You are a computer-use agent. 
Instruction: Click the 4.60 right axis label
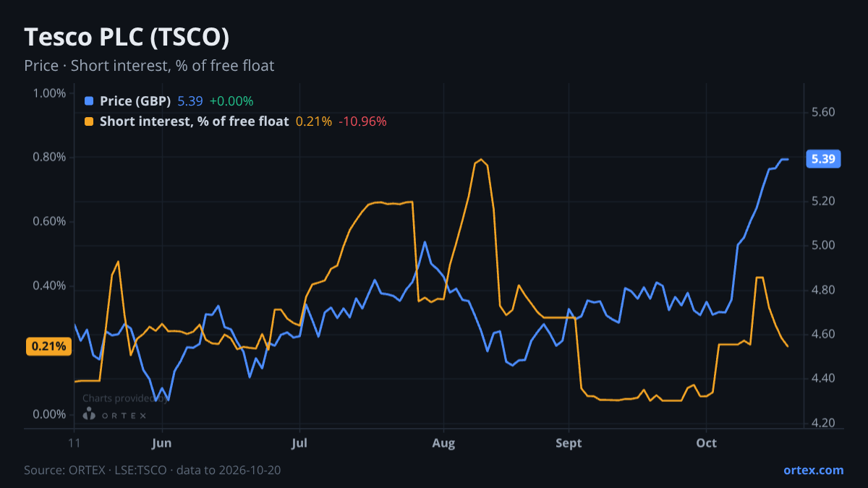pyautogui.click(x=824, y=335)
